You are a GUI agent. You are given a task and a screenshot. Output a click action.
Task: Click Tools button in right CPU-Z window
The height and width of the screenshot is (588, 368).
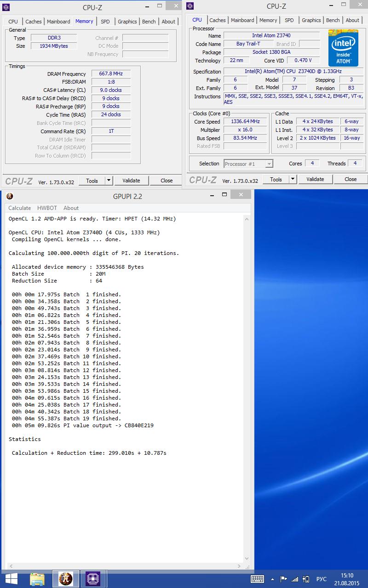tap(276, 179)
